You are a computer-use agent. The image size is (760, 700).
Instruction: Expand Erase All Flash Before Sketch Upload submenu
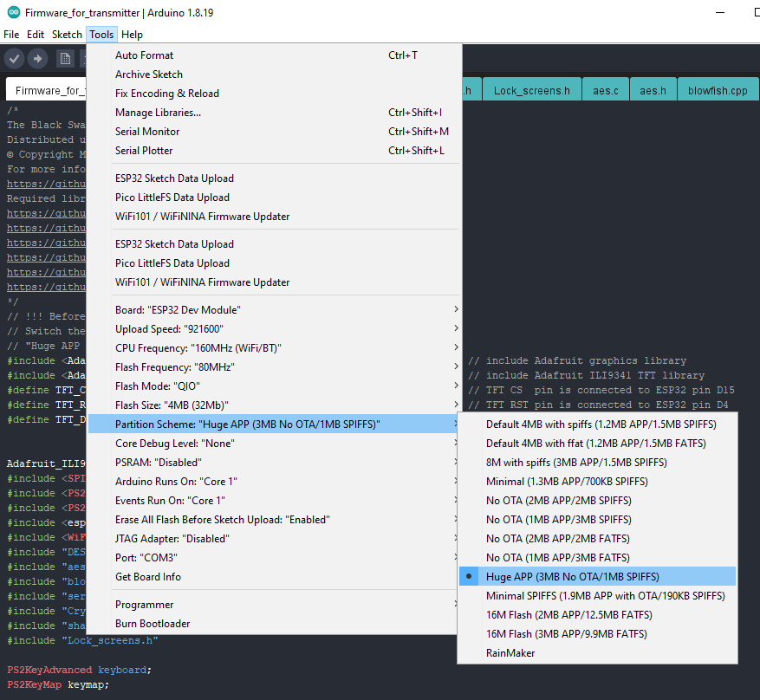click(274, 519)
